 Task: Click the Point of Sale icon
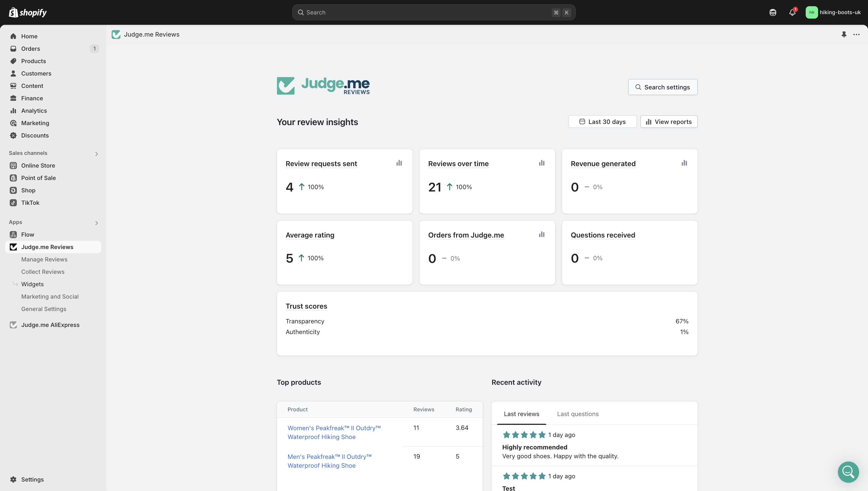click(13, 178)
